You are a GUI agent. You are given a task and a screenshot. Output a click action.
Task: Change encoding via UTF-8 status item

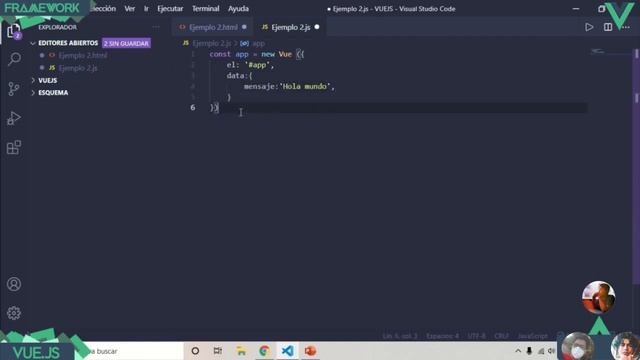[476, 336]
